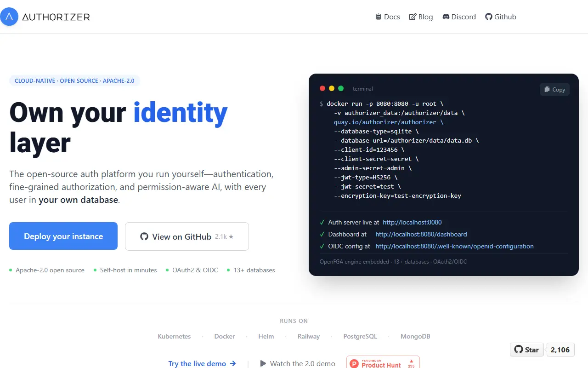This screenshot has width=588, height=368.
Task: Open the Docs navigation link
Action: click(388, 17)
